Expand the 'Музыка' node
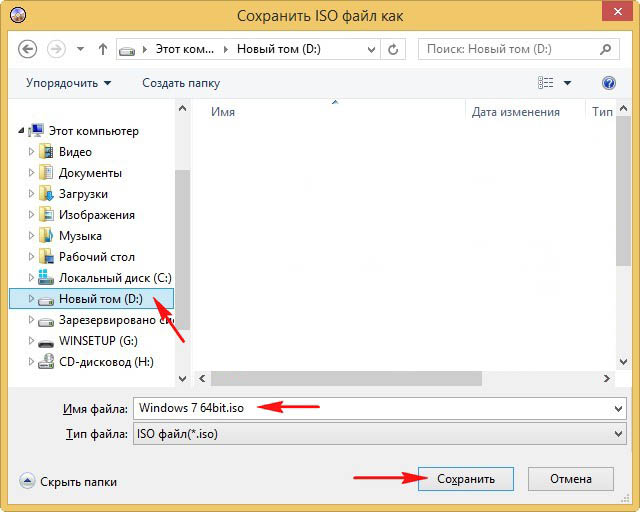The height and width of the screenshot is (512, 640). tap(31, 235)
